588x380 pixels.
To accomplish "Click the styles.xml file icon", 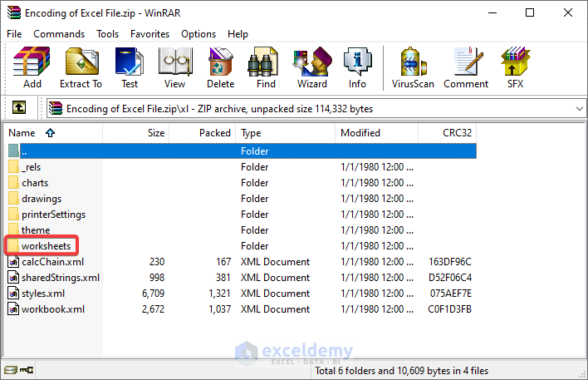I will click(x=13, y=293).
